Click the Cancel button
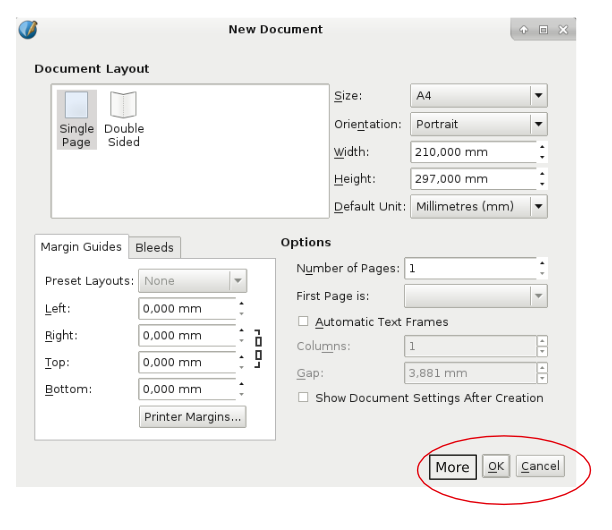The height and width of the screenshot is (530, 612). point(540,466)
